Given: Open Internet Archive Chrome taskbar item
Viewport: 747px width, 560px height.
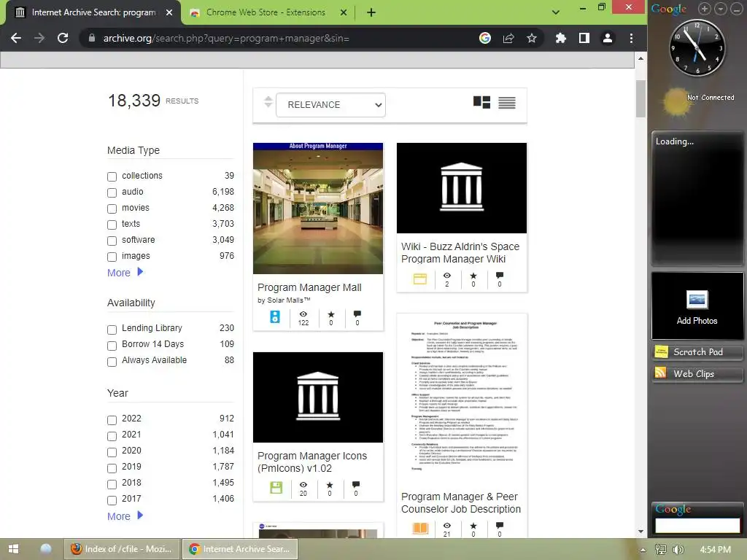Looking at the screenshot, I should click(239, 548).
